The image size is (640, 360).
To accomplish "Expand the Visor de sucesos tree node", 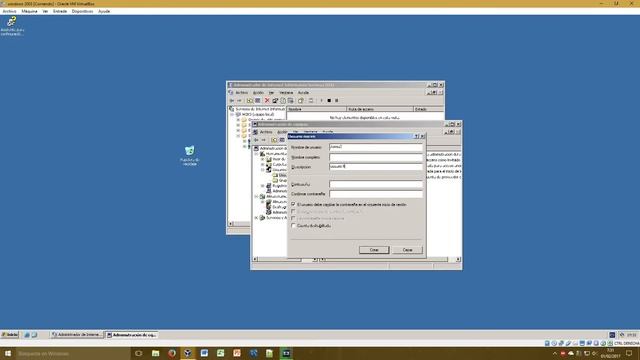I will click(x=263, y=159).
